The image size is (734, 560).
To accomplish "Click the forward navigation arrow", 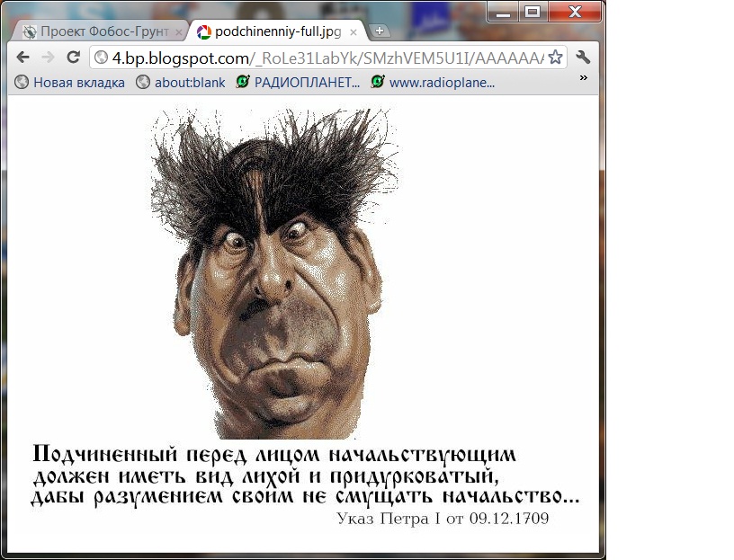I will 48,57.
